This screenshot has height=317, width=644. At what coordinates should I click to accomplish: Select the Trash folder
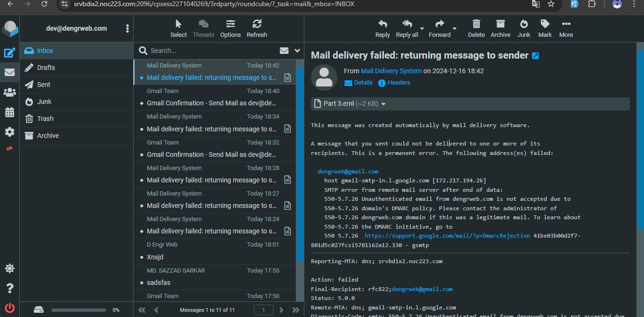tap(76, 119)
